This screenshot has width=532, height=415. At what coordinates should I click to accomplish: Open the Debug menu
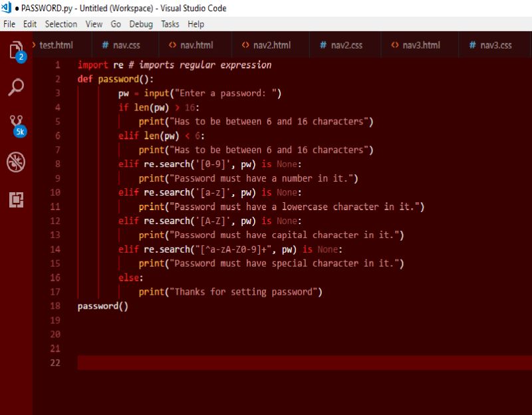point(141,24)
